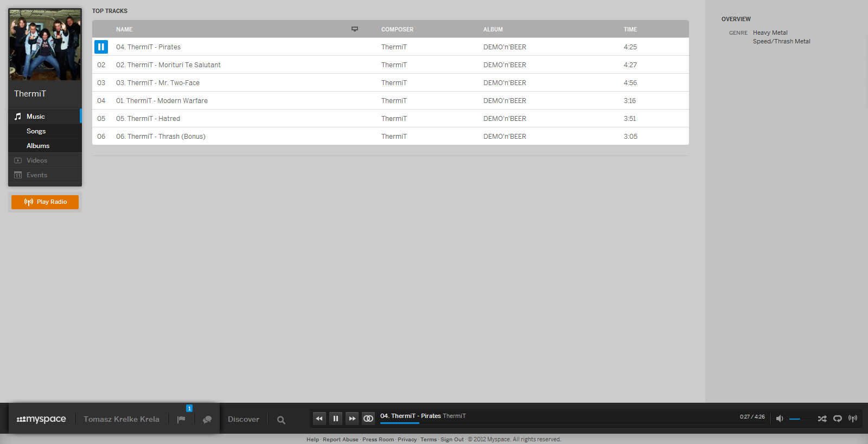Viewport: 868px width, 444px height.
Task: Open the notifications flag icon
Action: coord(181,420)
